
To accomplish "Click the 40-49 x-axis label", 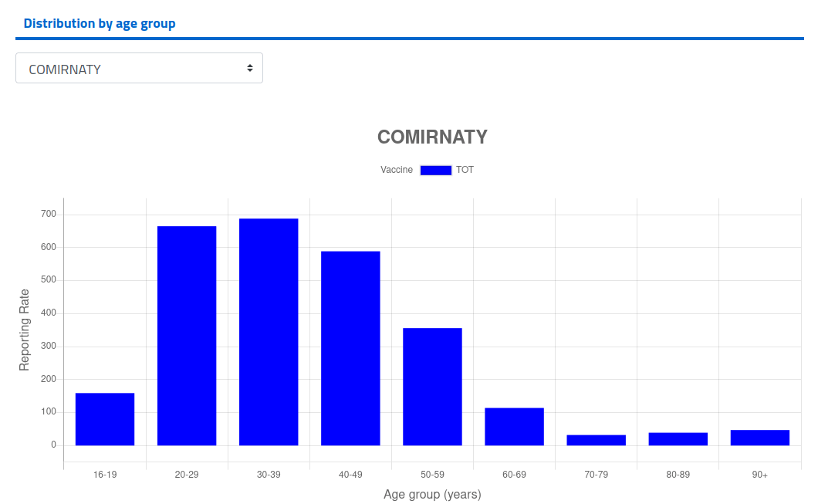I will 350,475.
